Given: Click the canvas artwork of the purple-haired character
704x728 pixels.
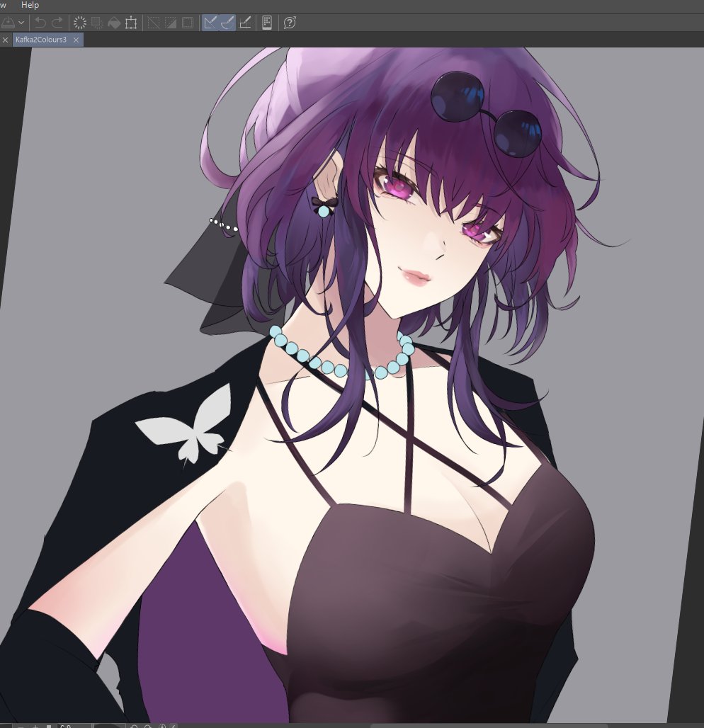Looking at the screenshot, I should [x=353, y=385].
